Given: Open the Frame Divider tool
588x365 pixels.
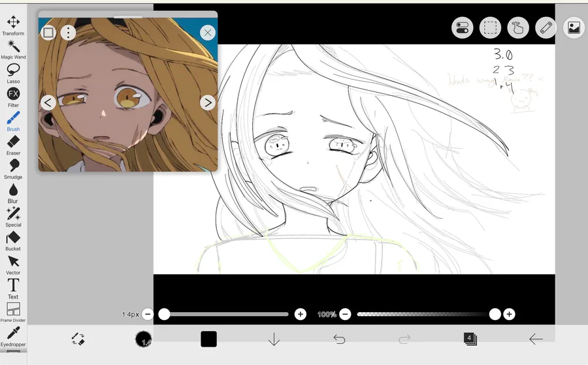Looking at the screenshot, I should 13,313.
